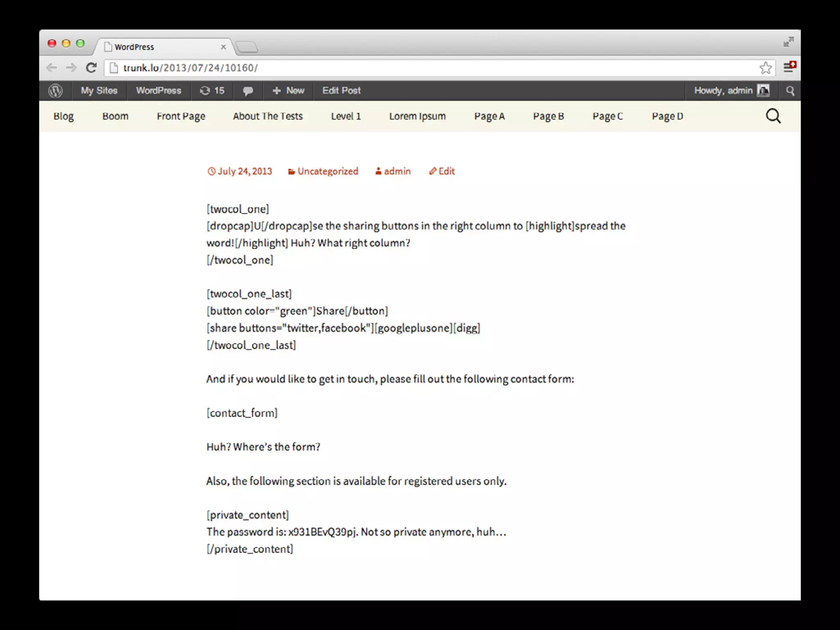Go back with browser back arrow
840x630 pixels.
[x=52, y=68]
